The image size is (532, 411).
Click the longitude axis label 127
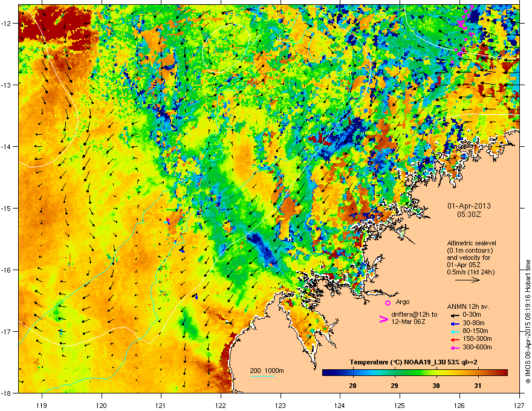point(519,405)
